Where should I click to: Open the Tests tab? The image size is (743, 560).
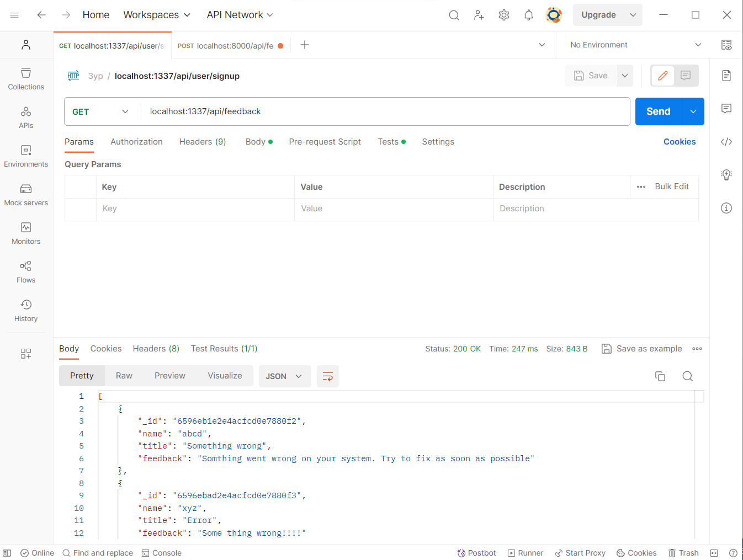pyautogui.click(x=391, y=142)
